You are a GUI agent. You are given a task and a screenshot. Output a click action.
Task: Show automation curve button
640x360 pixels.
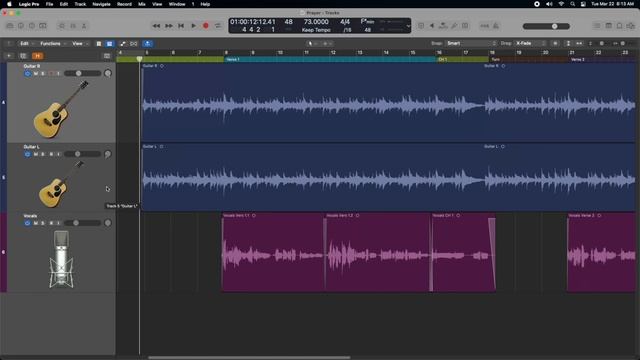pos(123,44)
